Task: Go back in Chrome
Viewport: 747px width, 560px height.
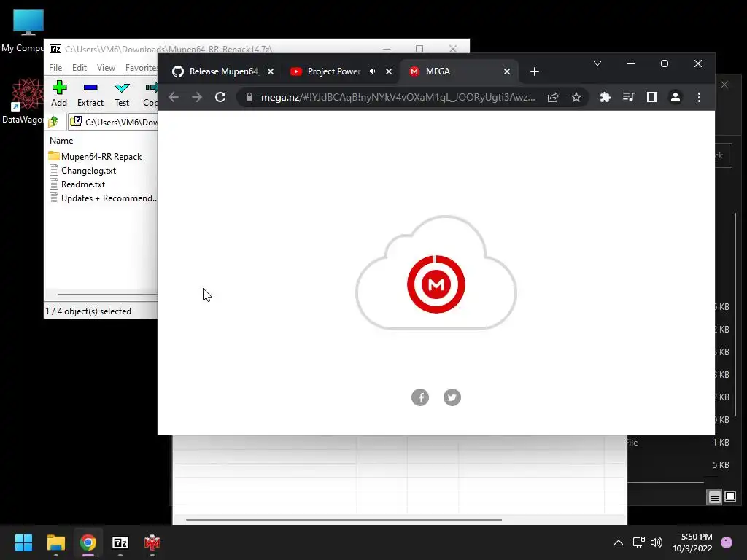Action: 174,97
